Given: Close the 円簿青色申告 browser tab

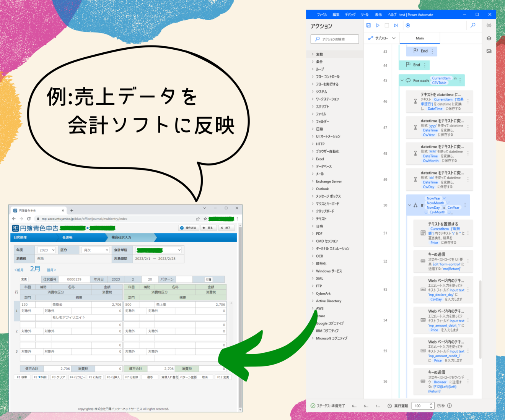Looking at the screenshot, I should (x=63, y=210).
